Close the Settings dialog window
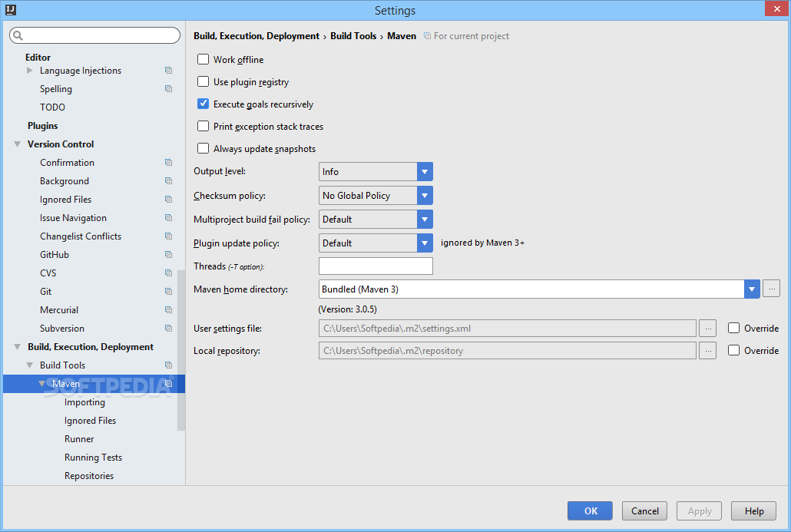The image size is (791, 532). tap(777, 9)
